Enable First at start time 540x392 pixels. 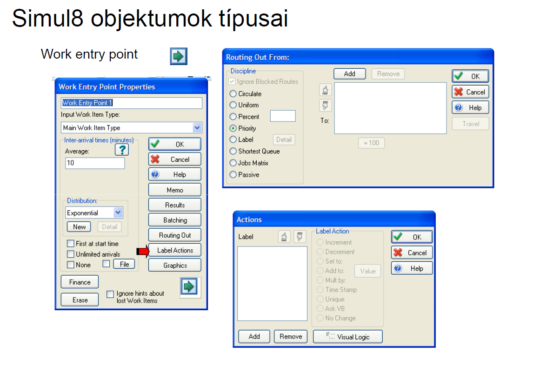pyautogui.click(x=71, y=244)
